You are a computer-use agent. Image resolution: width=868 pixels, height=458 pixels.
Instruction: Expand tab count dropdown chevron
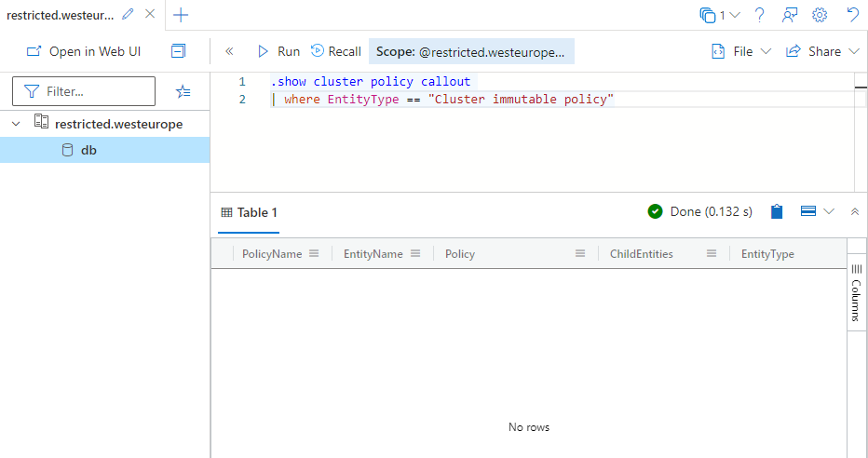tap(735, 15)
